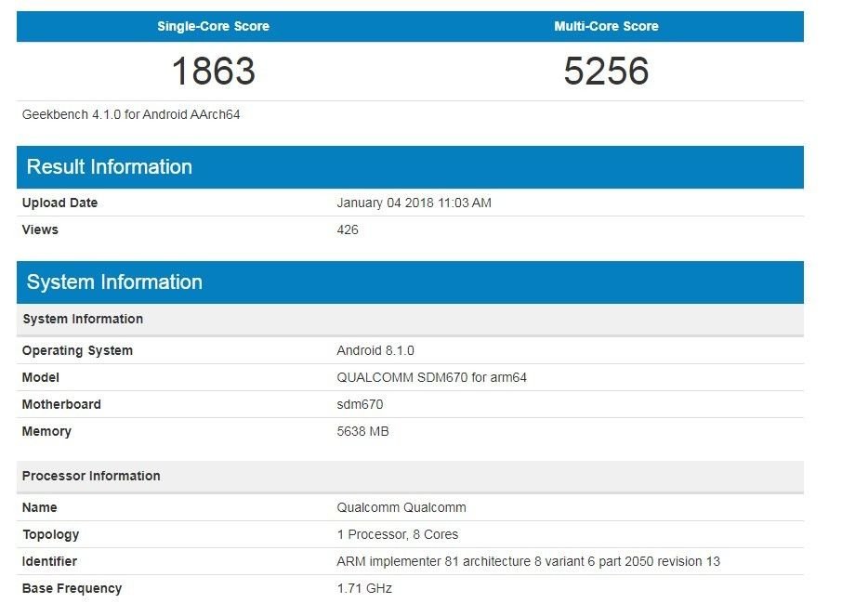Click the blue System Information heading bar
Screen dimensions: 842x616
[x=410, y=282]
